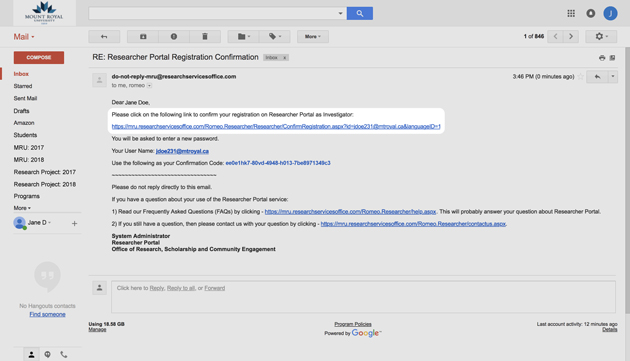Click the page vertical scrollbar
The height and width of the screenshot is (361, 630).
tap(627, 180)
